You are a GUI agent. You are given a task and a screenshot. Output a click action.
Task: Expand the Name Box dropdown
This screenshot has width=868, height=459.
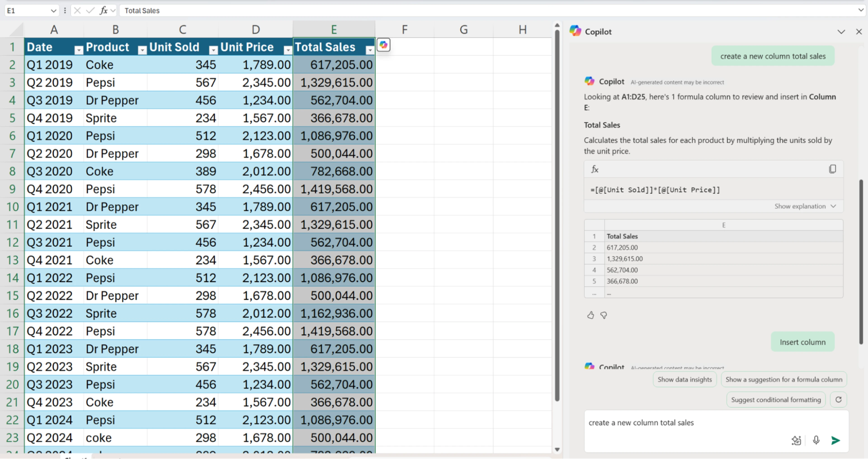53,11
